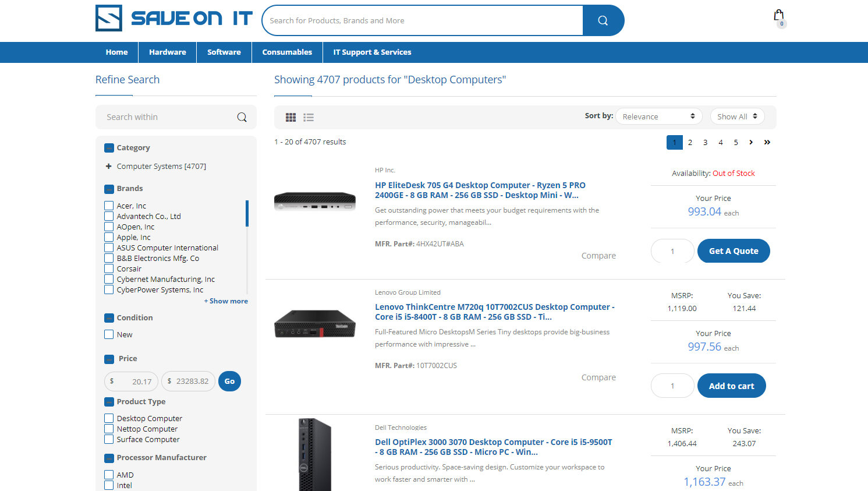This screenshot has width=868, height=491.
Task: Expand Computer Systems category plus icon
Action: [108, 167]
